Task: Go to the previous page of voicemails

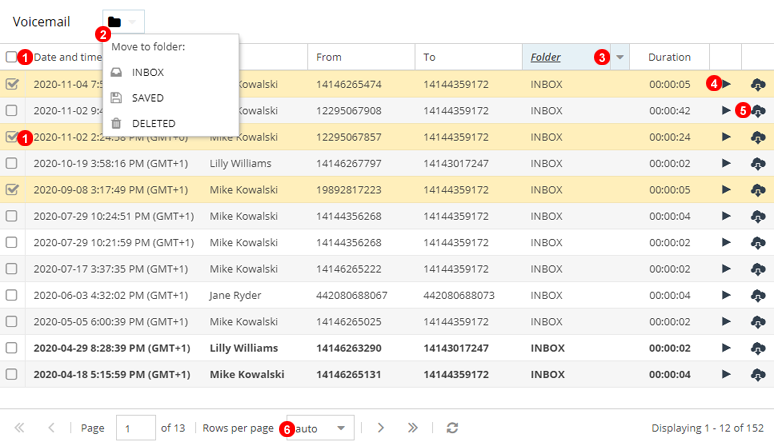Action: coord(51,428)
